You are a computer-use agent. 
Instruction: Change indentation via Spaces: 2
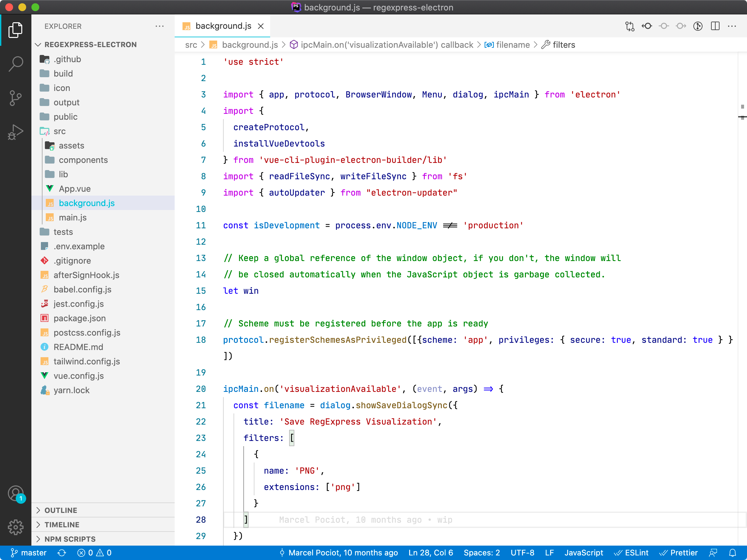(x=481, y=552)
